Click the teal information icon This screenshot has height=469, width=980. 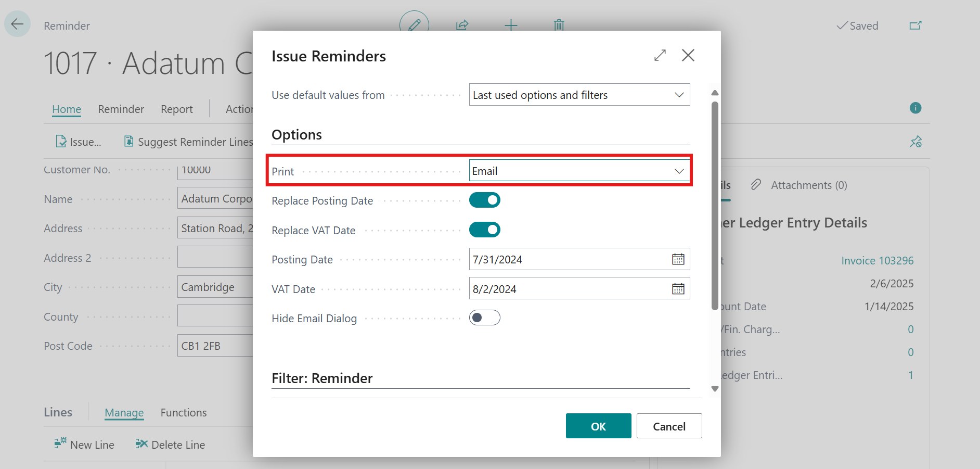[x=915, y=108]
